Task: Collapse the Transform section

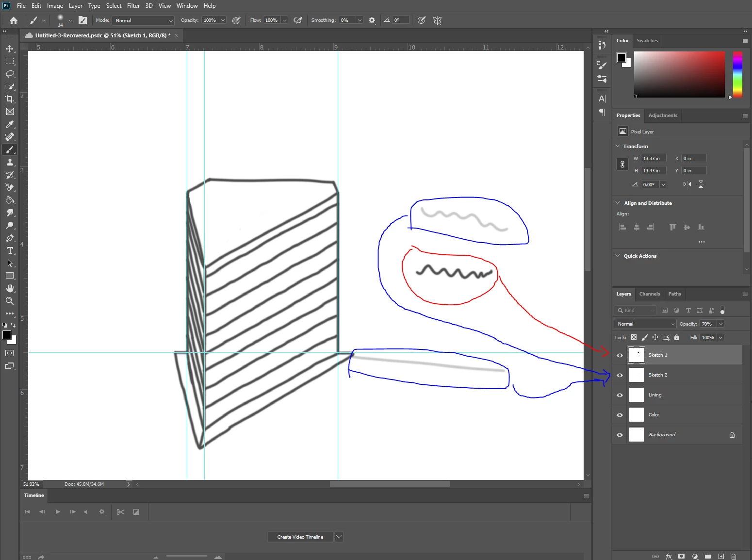Action: [x=618, y=146]
